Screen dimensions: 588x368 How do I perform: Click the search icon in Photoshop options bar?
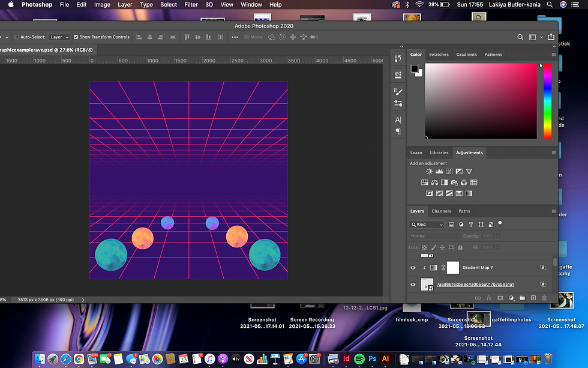tap(520, 37)
